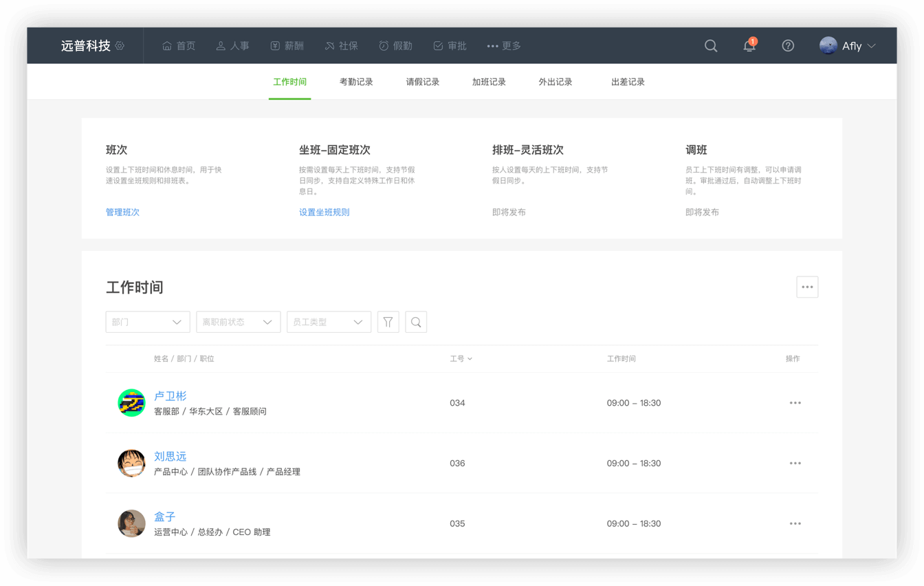
Task: Open the more options menu on 工作时间 panel
Action: click(807, 287)
